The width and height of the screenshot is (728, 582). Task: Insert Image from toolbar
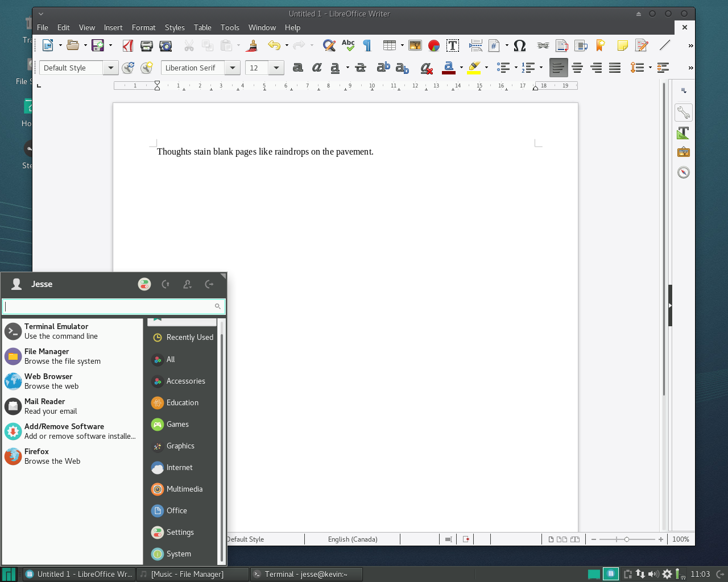(x=415, y=45)
